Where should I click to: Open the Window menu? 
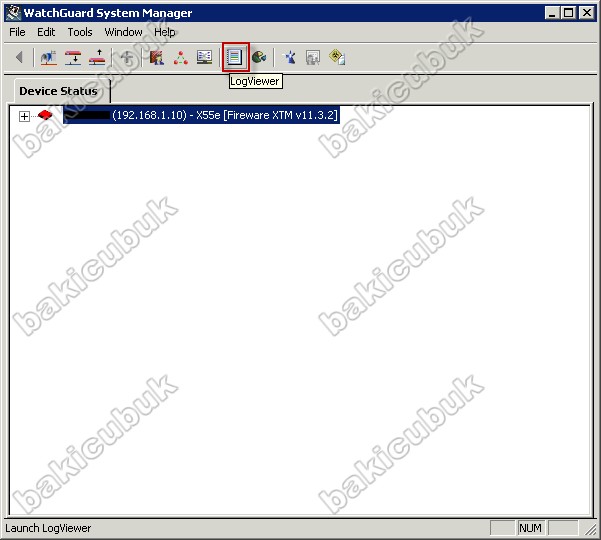123,32
